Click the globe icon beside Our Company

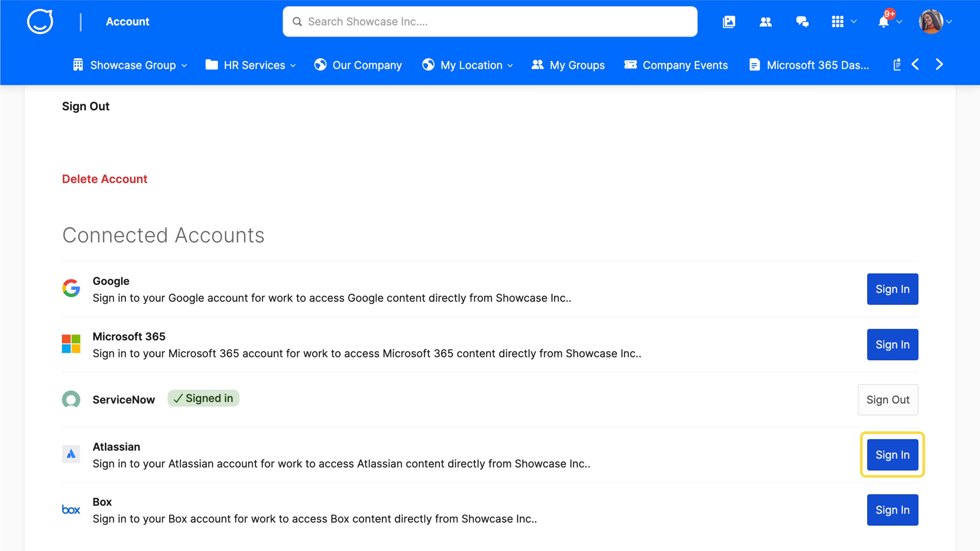coord(320,65)
